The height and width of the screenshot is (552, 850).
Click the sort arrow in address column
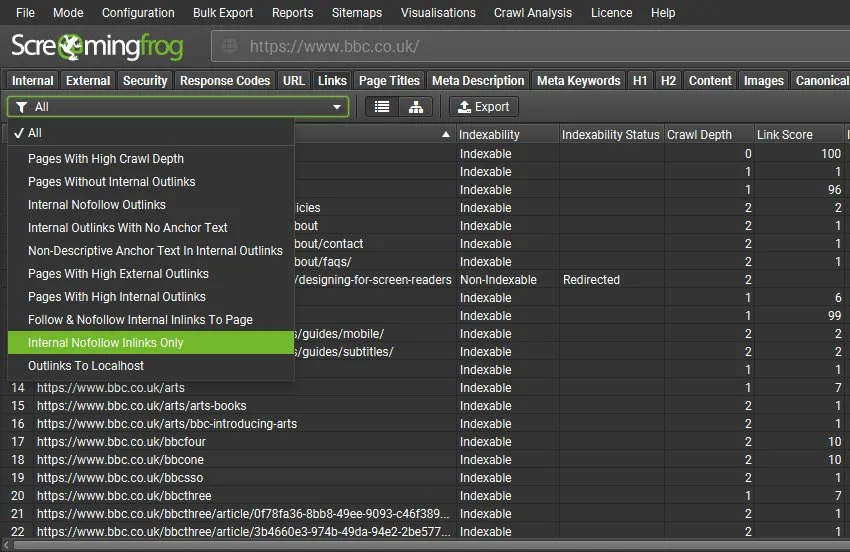446,134
